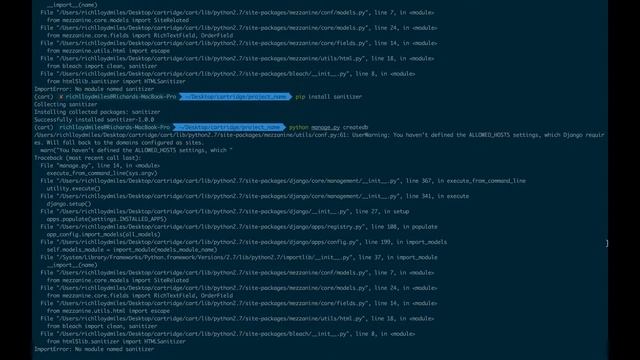
Task: Click importlib/__init__.py line 37 entry
Action: [239, 258]
